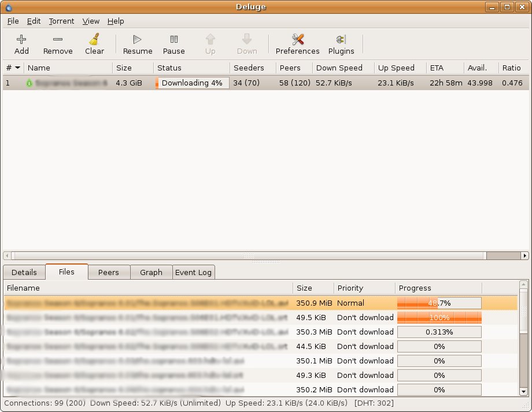The image size is (532, 412).
Task: Open the Edit menu
Action: 34,21
